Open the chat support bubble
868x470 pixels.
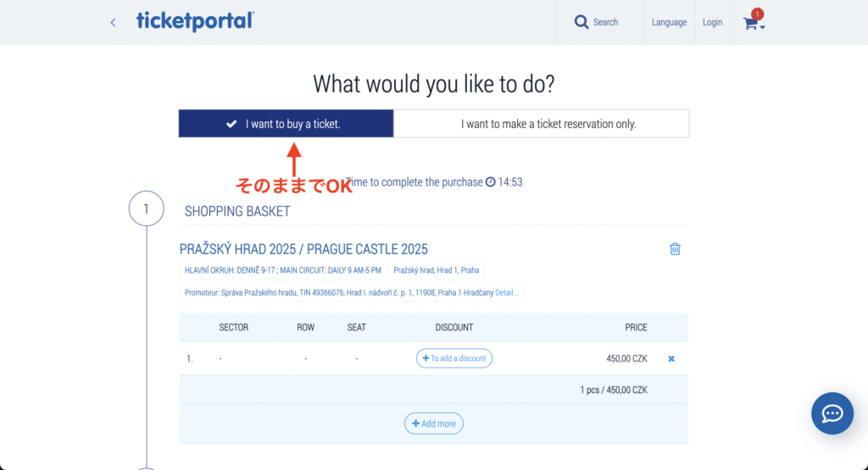click(x=832, y=413)
